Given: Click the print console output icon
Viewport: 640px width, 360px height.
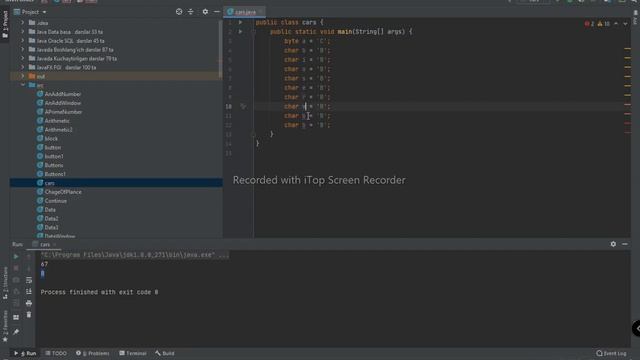Looking at the screenshot, I should (x=29, y=303).
